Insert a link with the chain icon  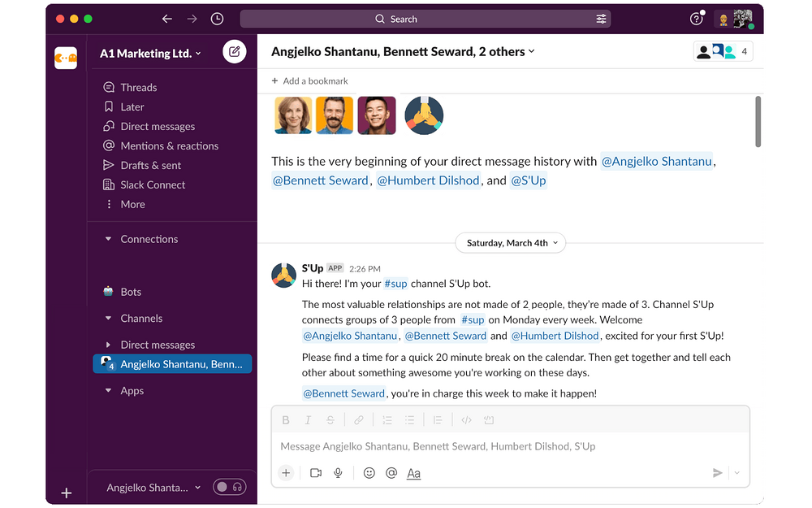[358, 420]
